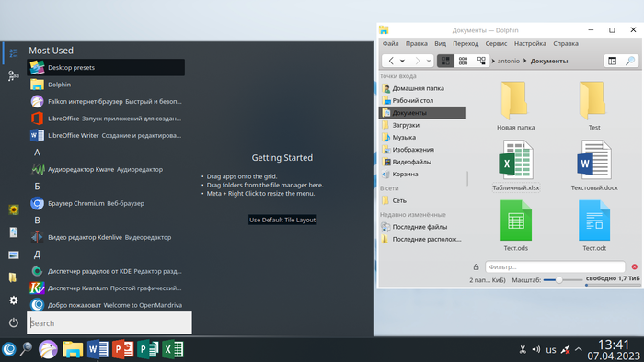Toggle audio volume icon in system tray
The width and height of the screenshot is (644, 362).
pos(536,350)
